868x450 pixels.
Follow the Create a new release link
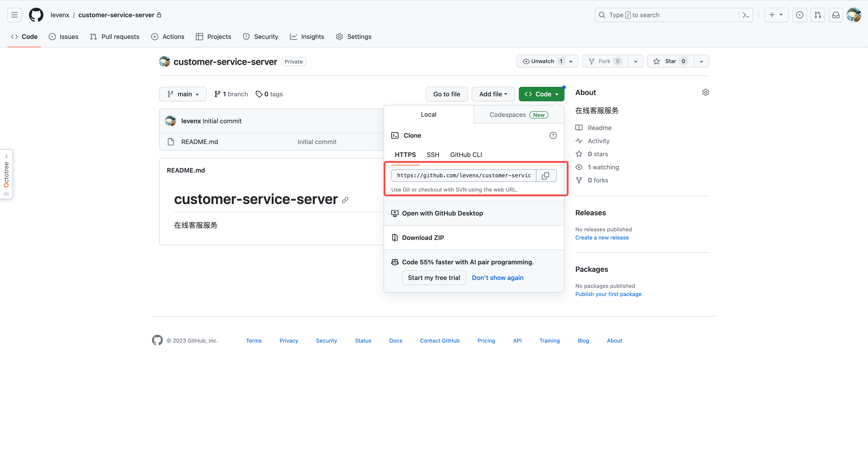tap(602, 237)
